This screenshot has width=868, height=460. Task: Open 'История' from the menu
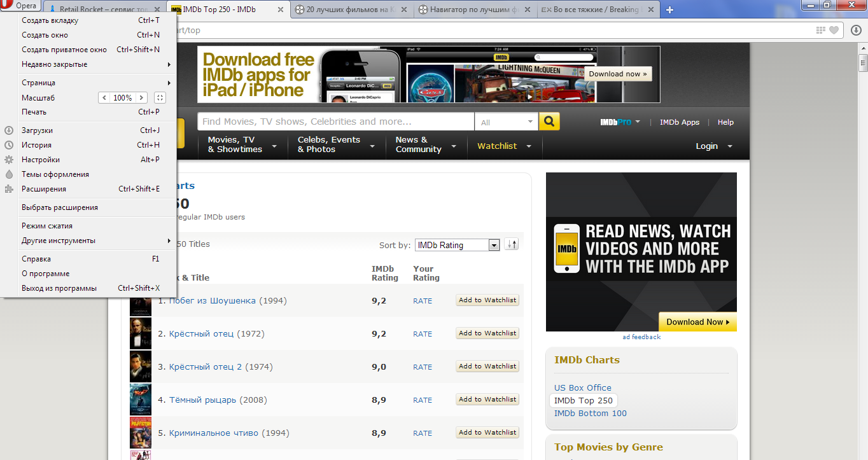[x=88, y=145]
